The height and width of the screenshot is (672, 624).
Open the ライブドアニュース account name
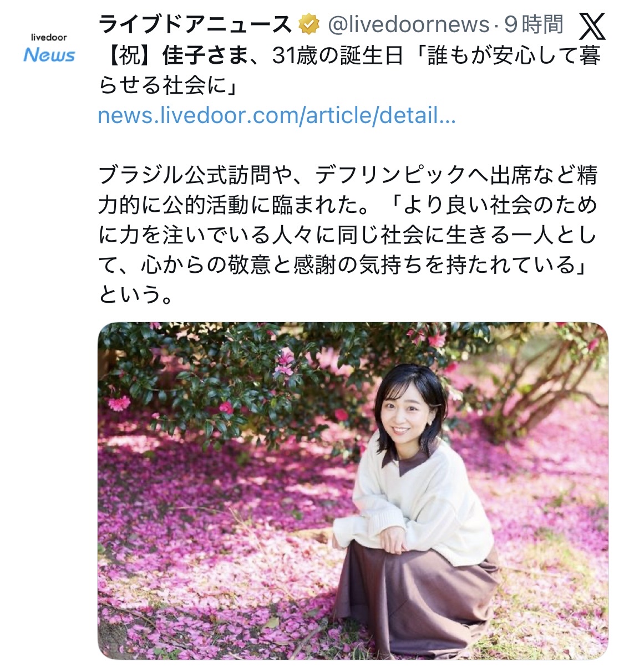pos(195,25)
